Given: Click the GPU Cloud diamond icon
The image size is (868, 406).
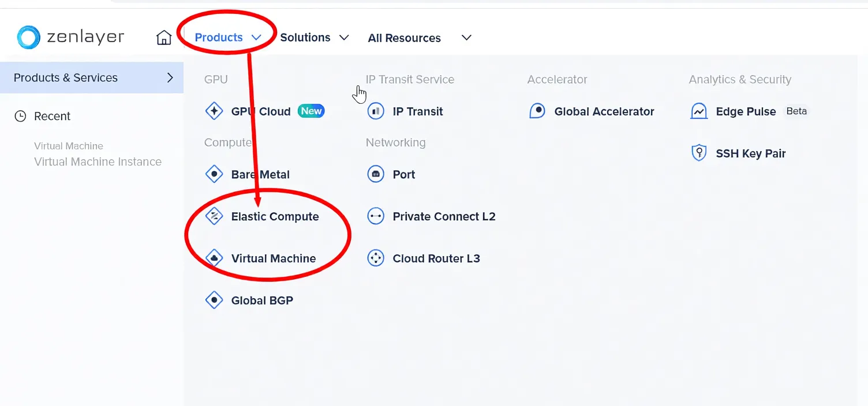Looking at the screenshot, I should (x=214, y=111).
